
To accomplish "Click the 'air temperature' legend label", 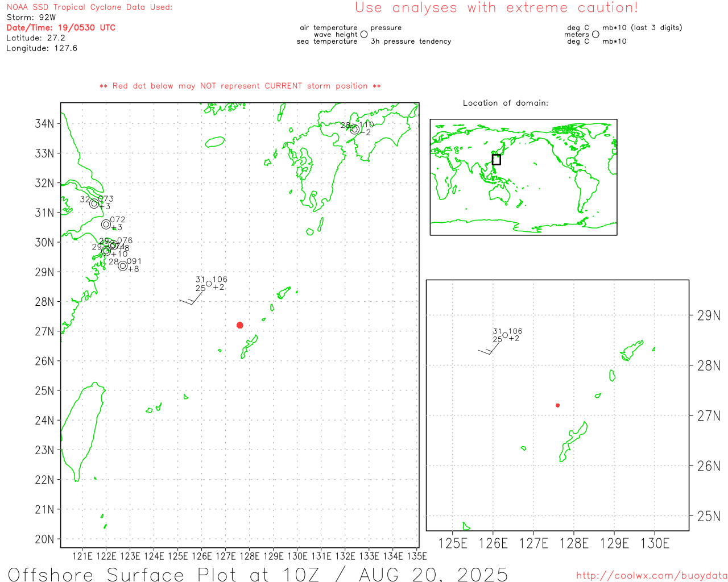I will [329, 28].
